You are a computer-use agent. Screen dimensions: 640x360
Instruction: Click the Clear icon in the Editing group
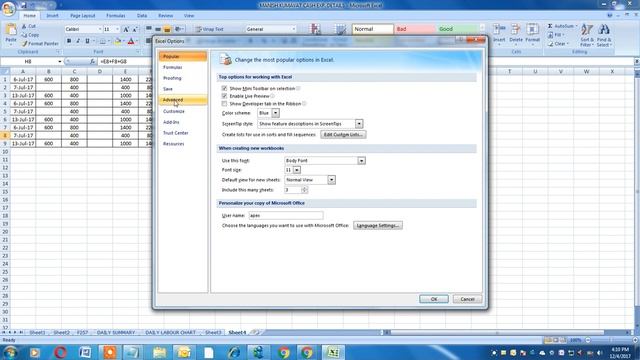[550, 43]
